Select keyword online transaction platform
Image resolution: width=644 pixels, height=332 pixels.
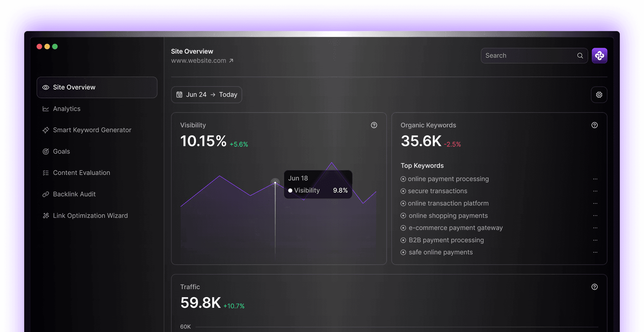click(x=448, y=203)
